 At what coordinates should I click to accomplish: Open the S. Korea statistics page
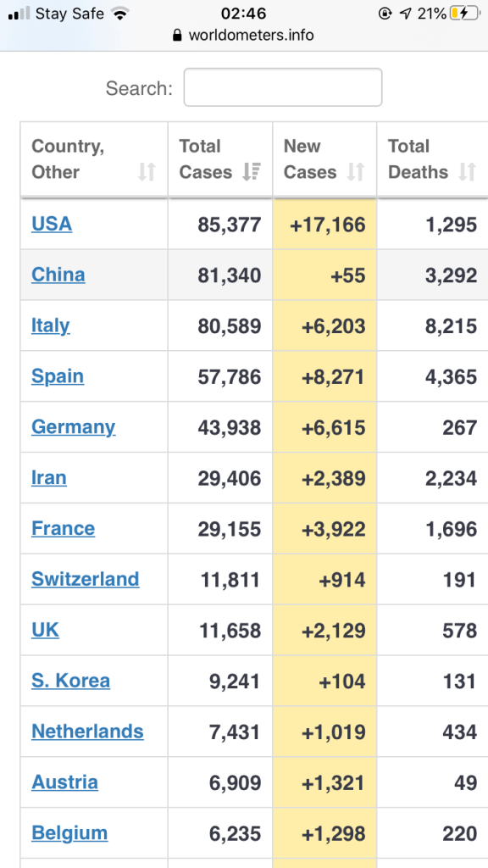70,681
